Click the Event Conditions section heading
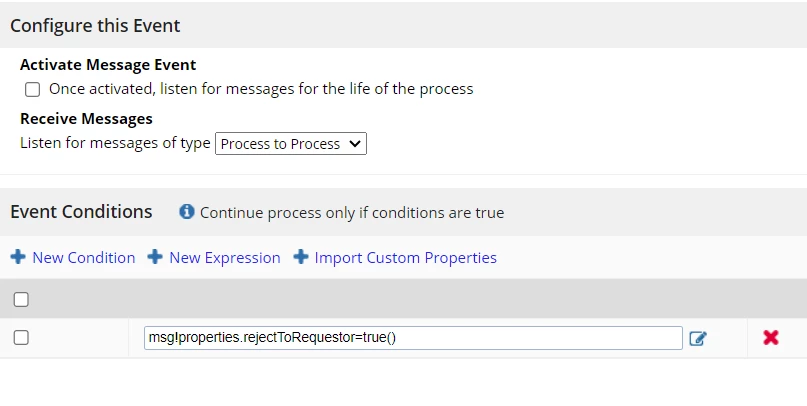The width and height of the screenshot is (807, 406). [x=81, y=211]
